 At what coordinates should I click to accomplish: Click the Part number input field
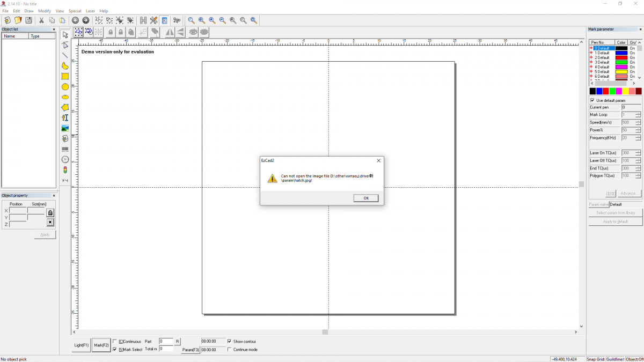point(166,341)
